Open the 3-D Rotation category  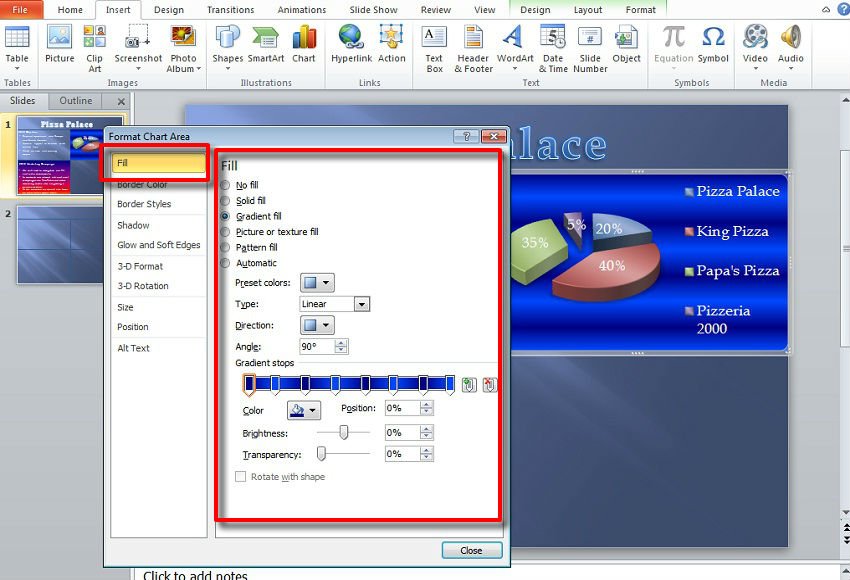tap(143, 286)
